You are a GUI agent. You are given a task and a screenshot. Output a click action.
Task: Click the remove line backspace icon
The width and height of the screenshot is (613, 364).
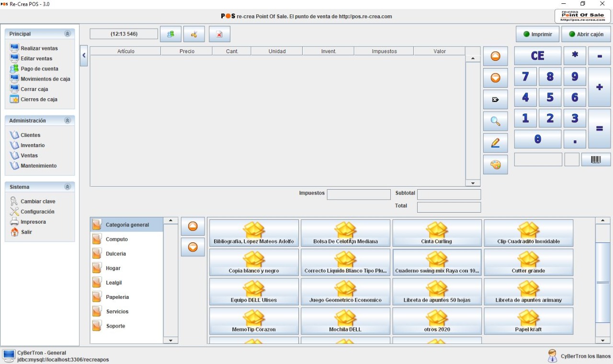click(495, 100)
